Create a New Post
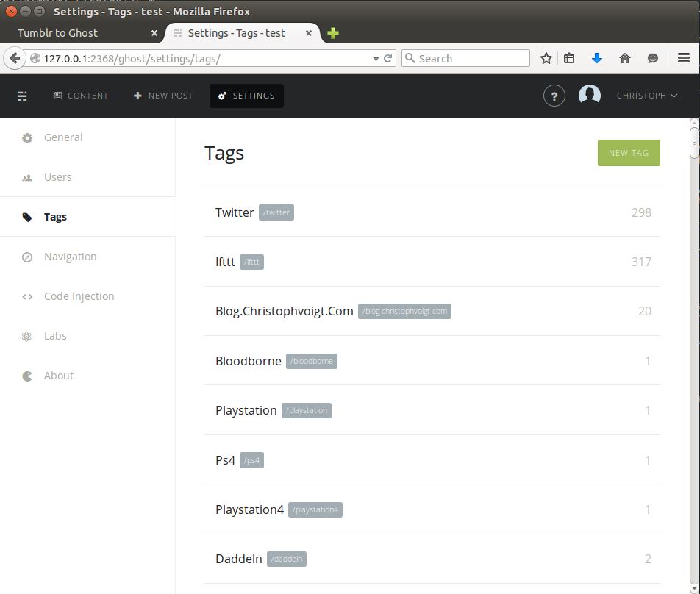Viewport: 700px width, 594px height. tap(163, 96)
